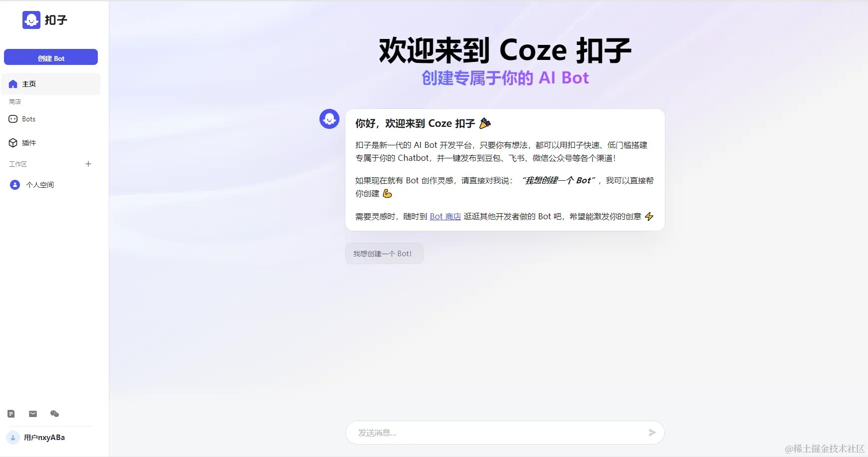Click the WeChat icon in the sidebar footer

[x=54, y=414]
